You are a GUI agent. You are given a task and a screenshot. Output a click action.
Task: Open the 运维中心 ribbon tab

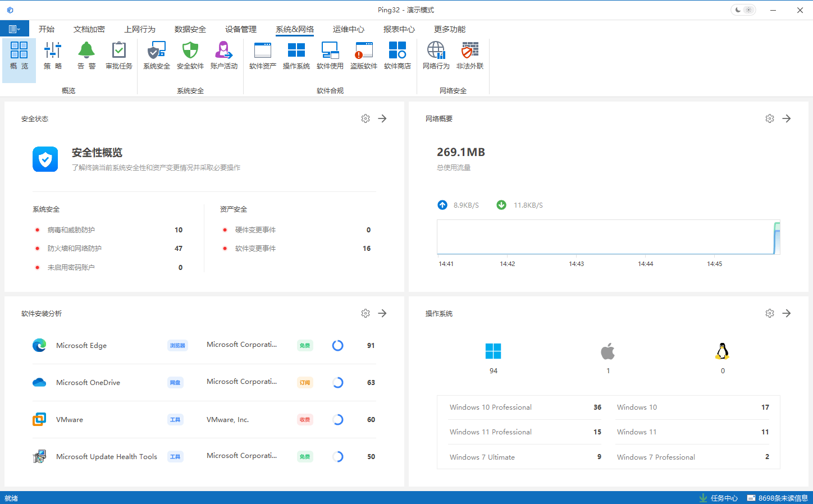click(348, 29)
